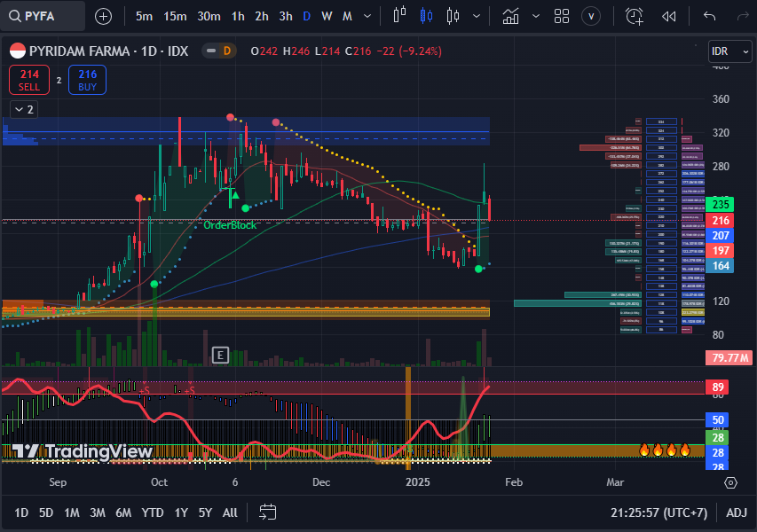Screen dimensions: 757x532
Task: Open the go-to-date calendar icon
Action: pyautogui.click(x=267, y=512)
